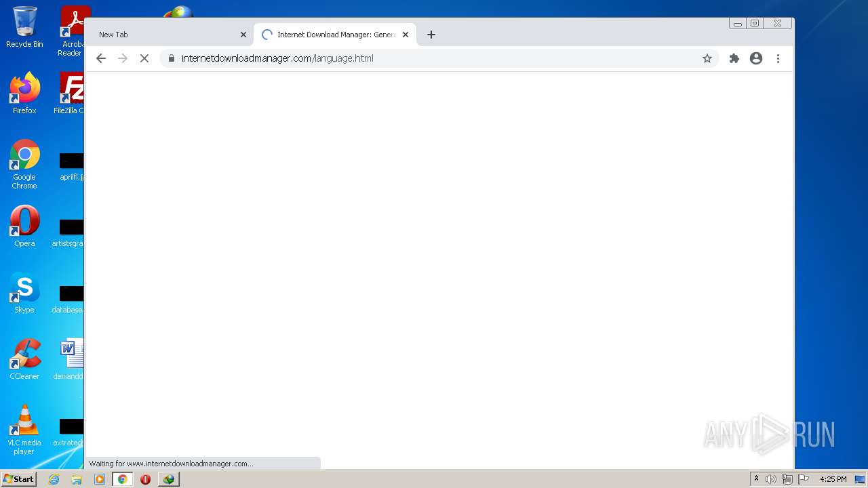Open CCleaner desktop shortcut

point(24,359)
